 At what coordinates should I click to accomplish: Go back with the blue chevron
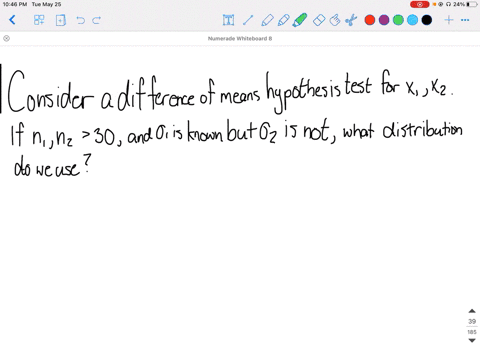[x=12, y=20]
